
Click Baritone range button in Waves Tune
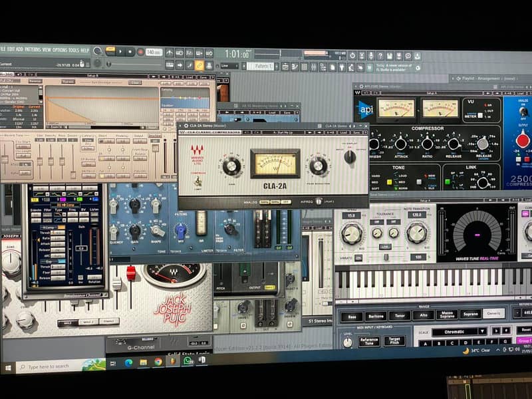coord(376,317)
